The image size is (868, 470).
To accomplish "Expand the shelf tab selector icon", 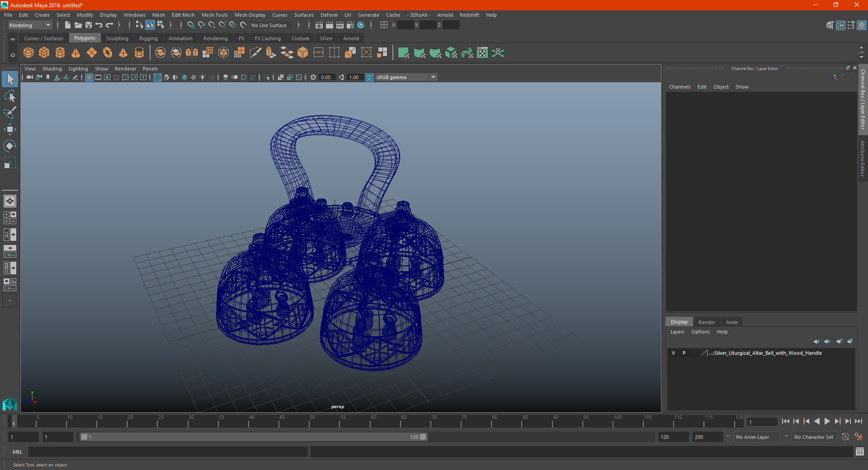I will (x=13, y=39).
